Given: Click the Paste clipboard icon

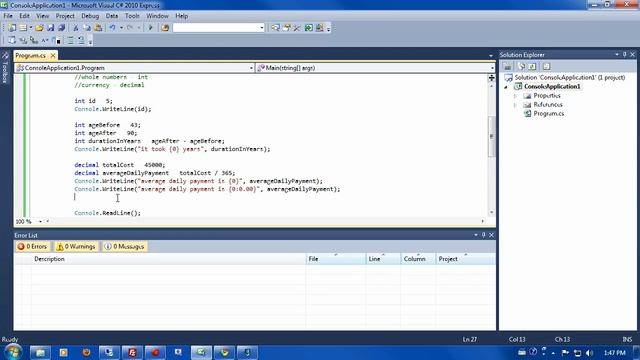Looking at the screenshot, I should (98, 28).
